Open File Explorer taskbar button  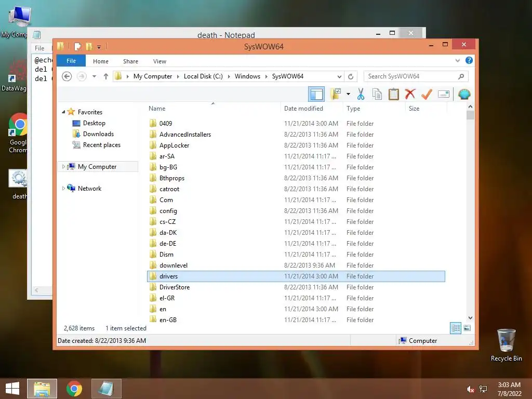(x=42, y=389)
